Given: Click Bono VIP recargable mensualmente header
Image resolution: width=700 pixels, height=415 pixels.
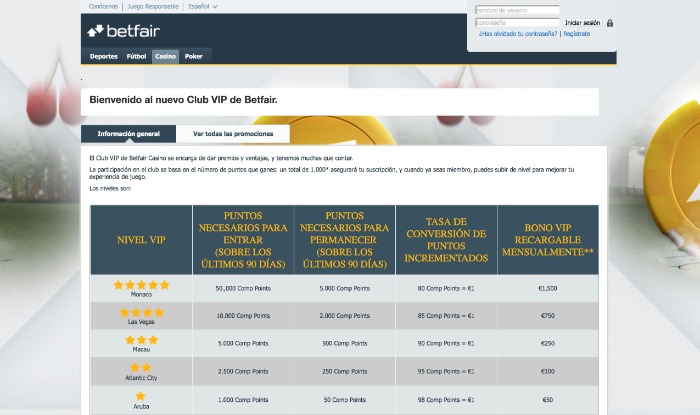Looking at the screenshot, I should (548, 240).
